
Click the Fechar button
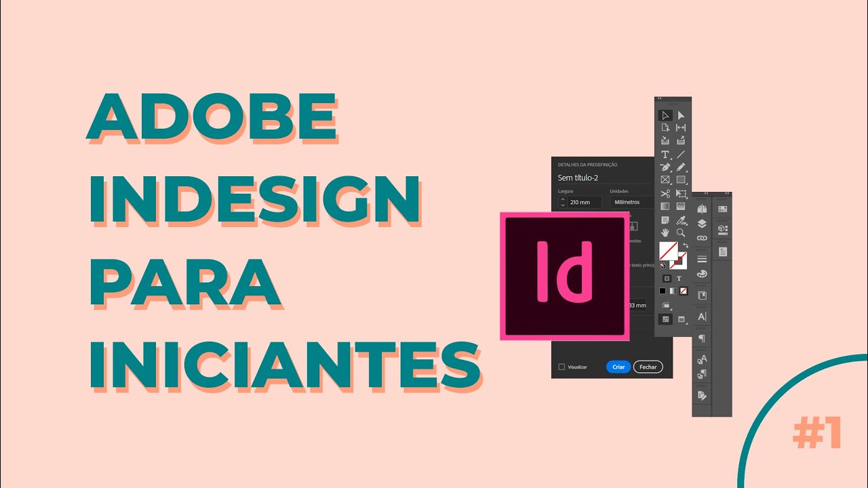coord(648,367)
